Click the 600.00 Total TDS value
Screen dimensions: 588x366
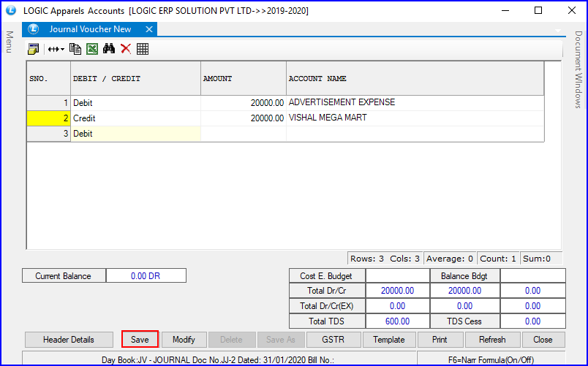(398, 321)
